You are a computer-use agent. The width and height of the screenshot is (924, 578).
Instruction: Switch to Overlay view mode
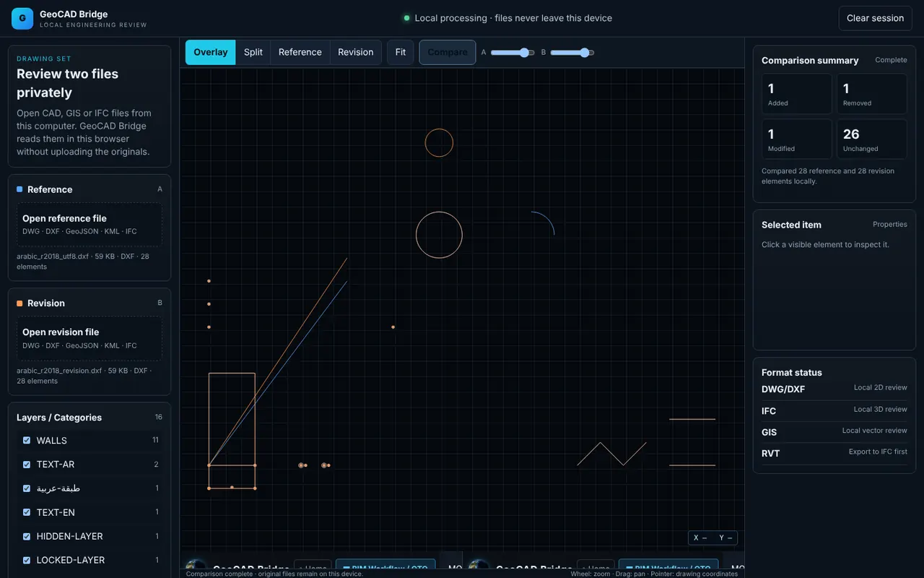[211, 52]
